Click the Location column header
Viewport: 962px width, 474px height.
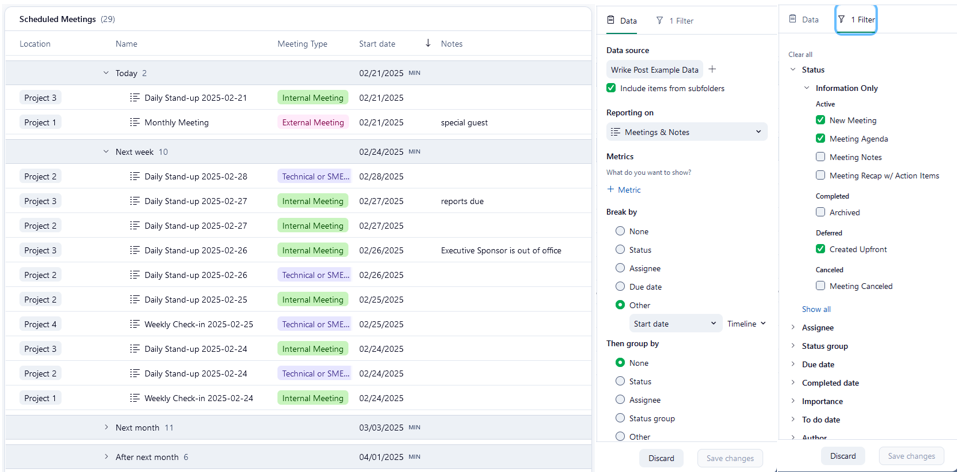pos(35,44)
